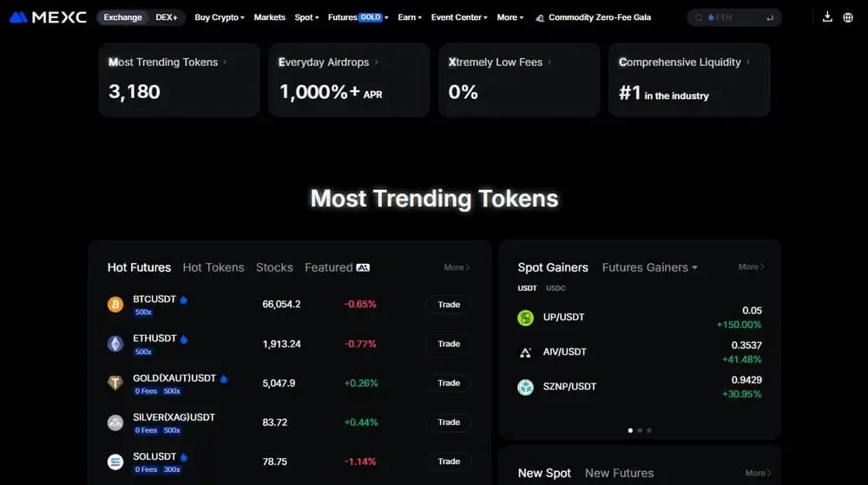Open the download app icon

click(827, 17)
